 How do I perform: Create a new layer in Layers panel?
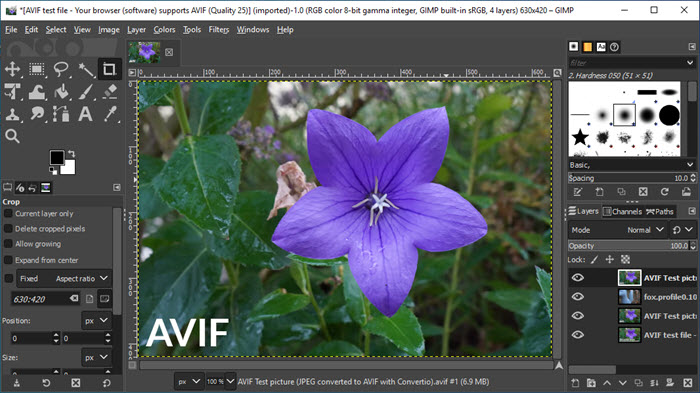[575, 383]
